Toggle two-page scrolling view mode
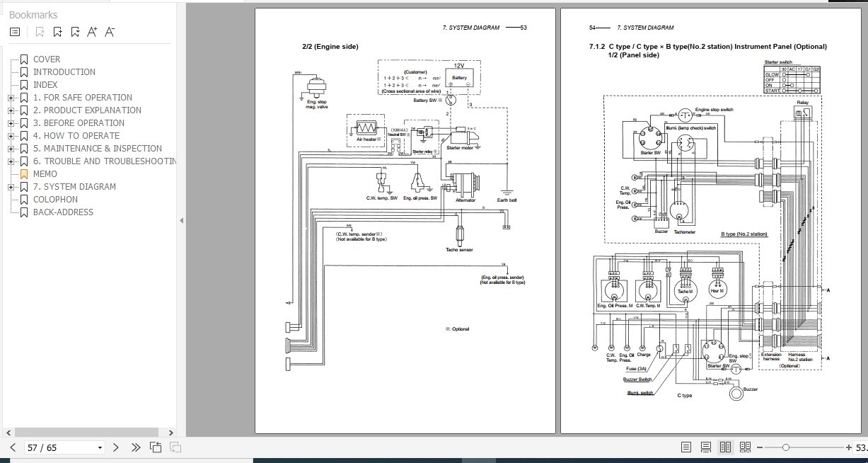The width and height of the screenshot is (868, 463). [x=744, y=447]
